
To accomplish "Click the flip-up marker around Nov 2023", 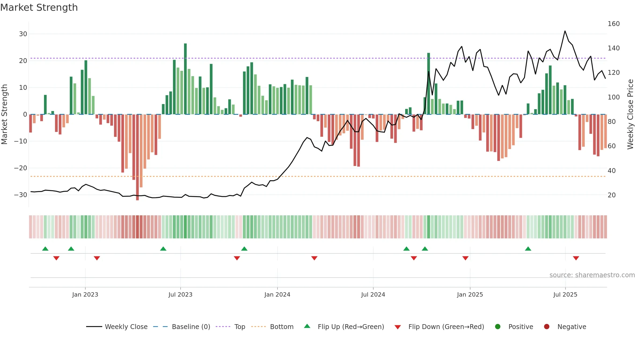I will [x=244, y=249].
